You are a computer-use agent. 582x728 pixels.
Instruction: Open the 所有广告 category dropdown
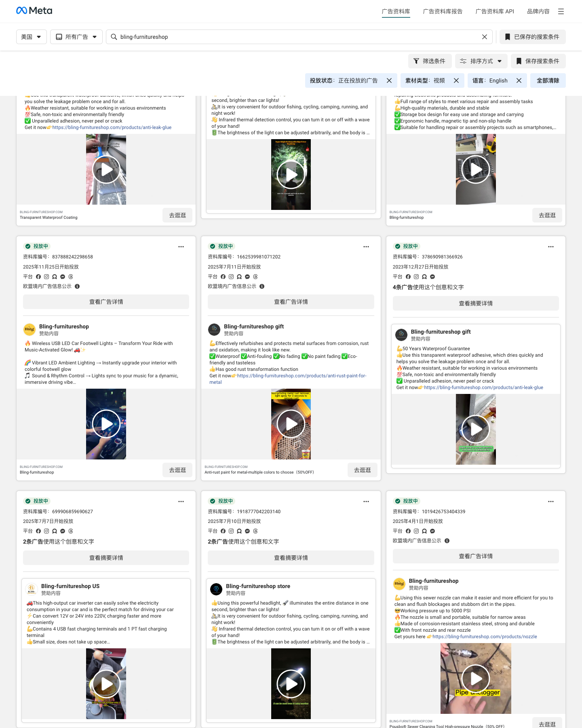point(76,37)
